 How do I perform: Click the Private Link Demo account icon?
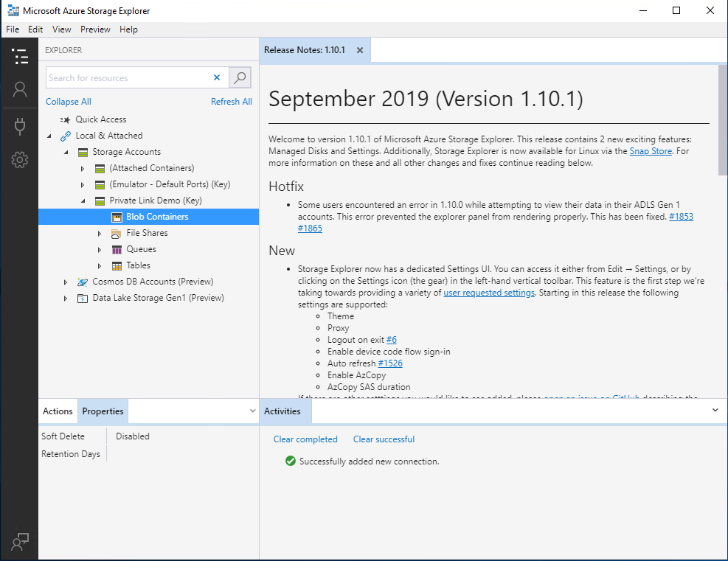coord(100,201)
